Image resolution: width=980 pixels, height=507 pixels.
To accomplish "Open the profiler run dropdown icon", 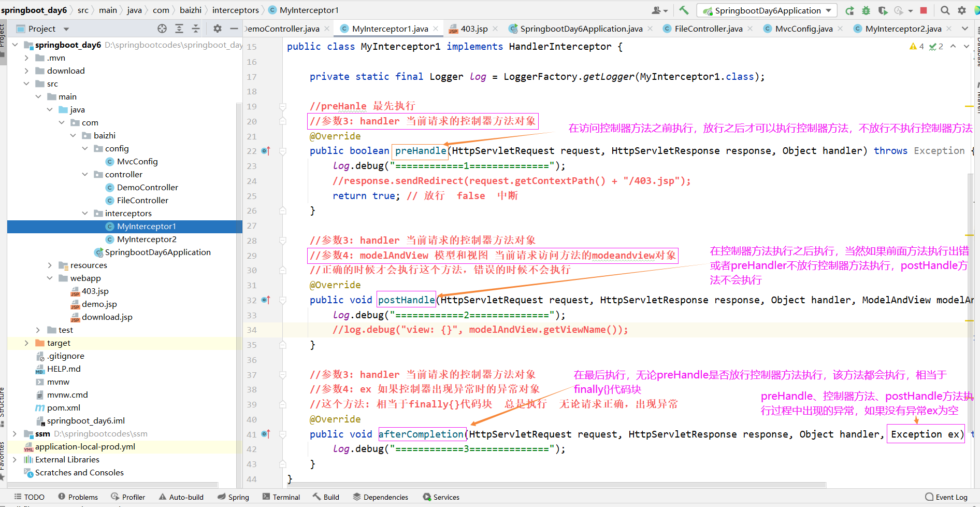I will 910,10.
